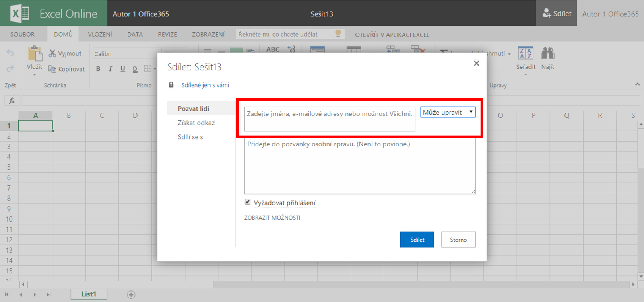Open the Může upravit permission dropdown

pyautogui.click(x=448, y=112)
